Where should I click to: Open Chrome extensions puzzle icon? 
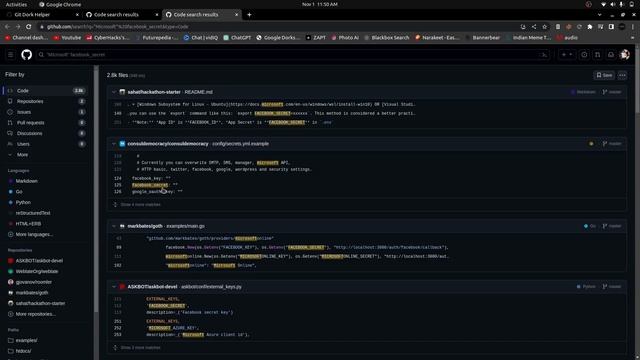click(x=590, y=27)
